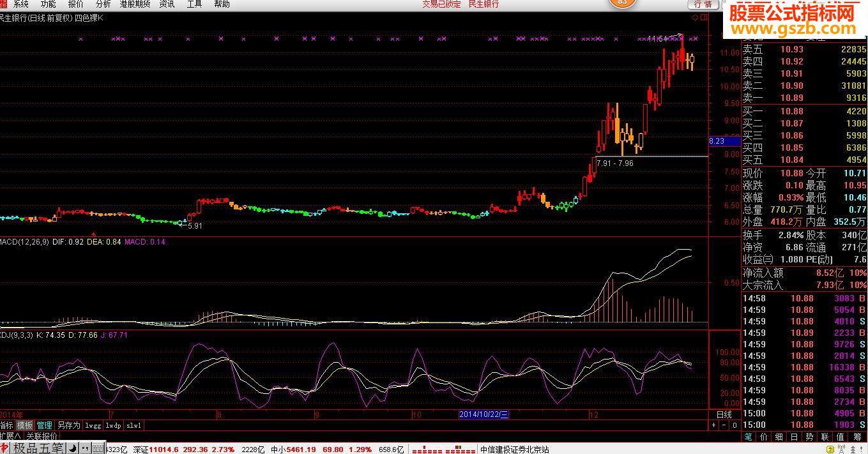Click the yellow notification icon in status bar
Screen dimensions: 868x454
830,450
